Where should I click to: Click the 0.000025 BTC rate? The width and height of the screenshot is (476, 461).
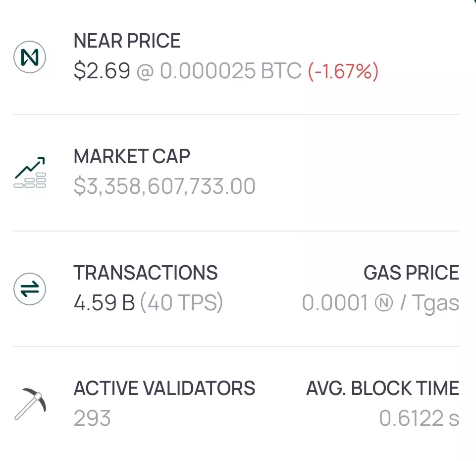tap(231, 70)
